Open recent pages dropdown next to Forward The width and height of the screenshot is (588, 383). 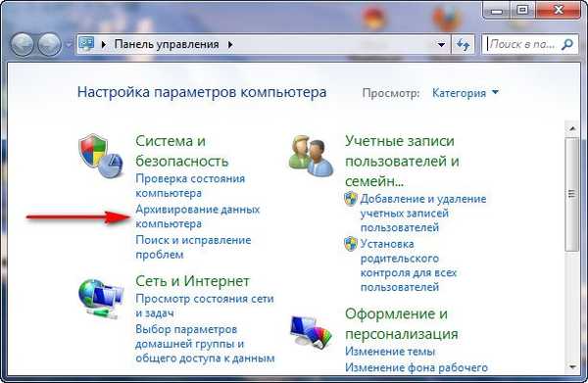[x=69, y=45]
